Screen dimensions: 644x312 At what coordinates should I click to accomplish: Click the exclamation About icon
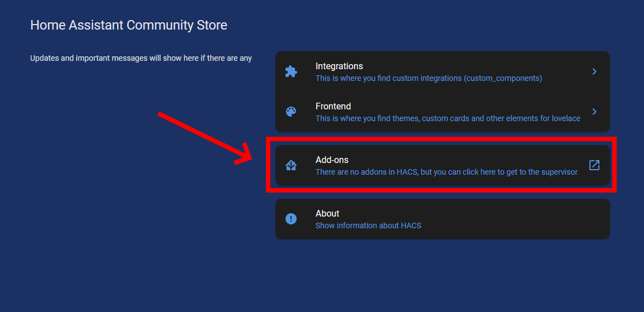(x=291, y=219)
